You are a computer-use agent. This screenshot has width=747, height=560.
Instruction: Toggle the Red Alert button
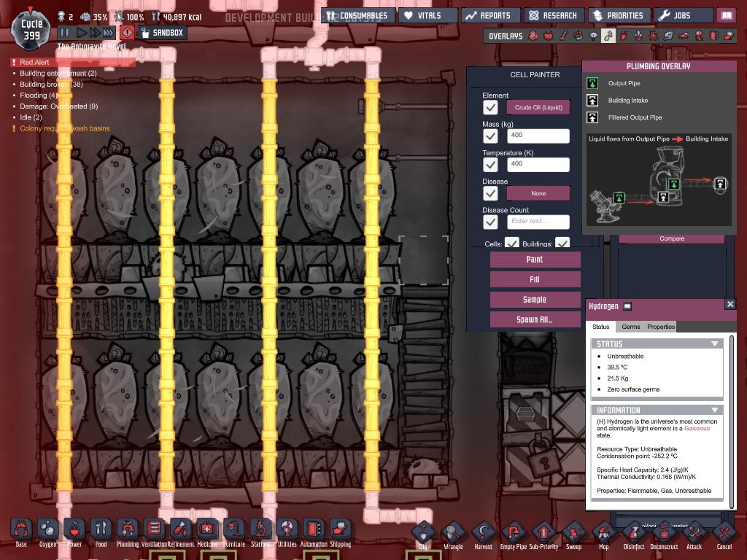127,33
